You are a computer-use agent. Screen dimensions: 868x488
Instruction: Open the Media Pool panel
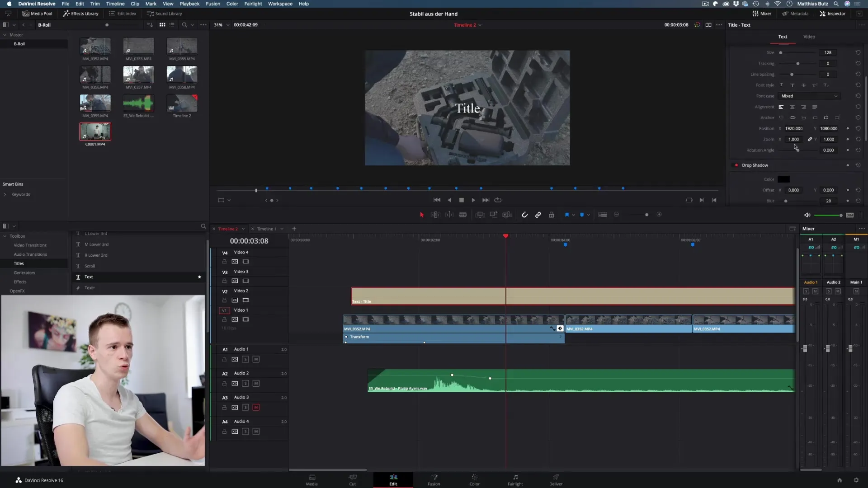pyautogui.click(x=38, y=14)
